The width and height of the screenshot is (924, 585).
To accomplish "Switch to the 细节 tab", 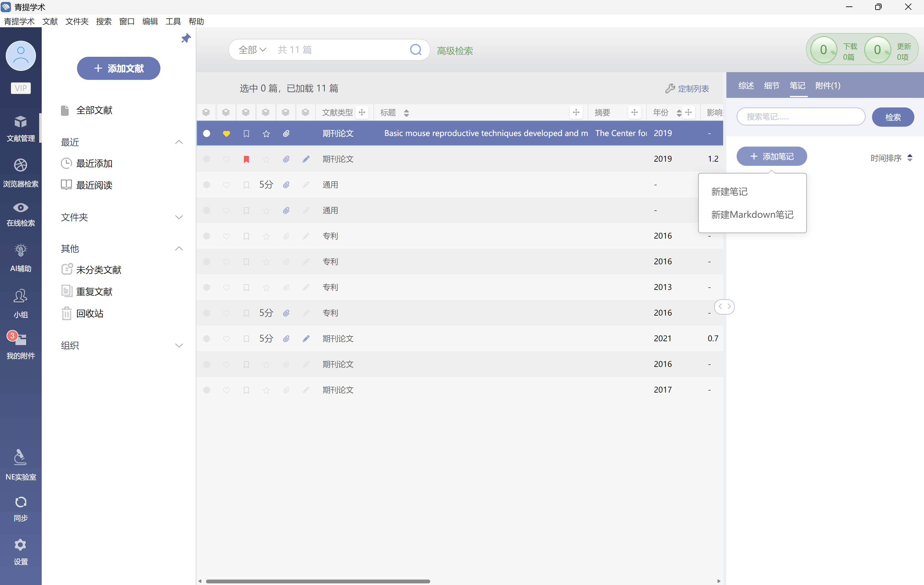I will 771,86.
